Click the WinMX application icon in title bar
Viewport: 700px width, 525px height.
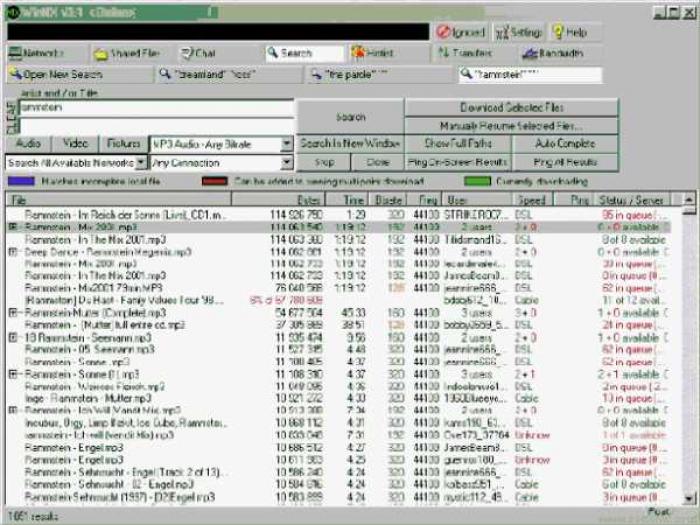[x=13, y=12]
